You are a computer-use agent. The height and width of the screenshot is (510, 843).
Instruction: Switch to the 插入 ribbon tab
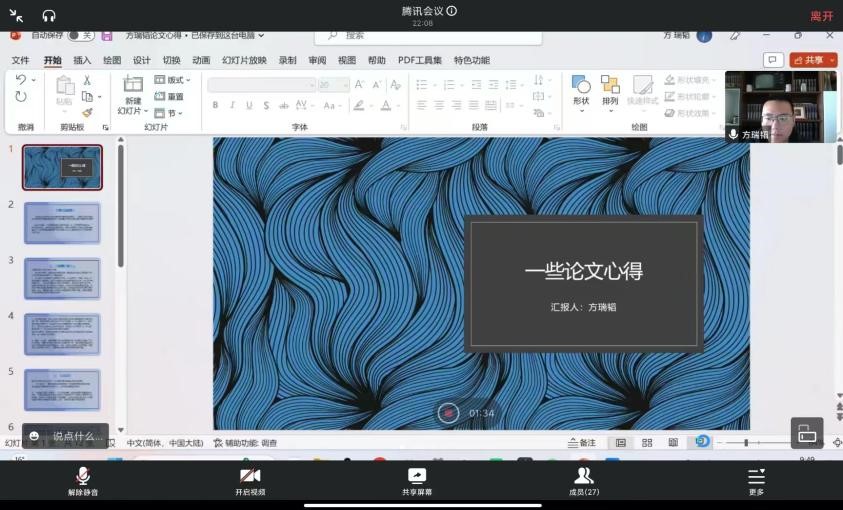pyautogui.click(x=82, y=60)
